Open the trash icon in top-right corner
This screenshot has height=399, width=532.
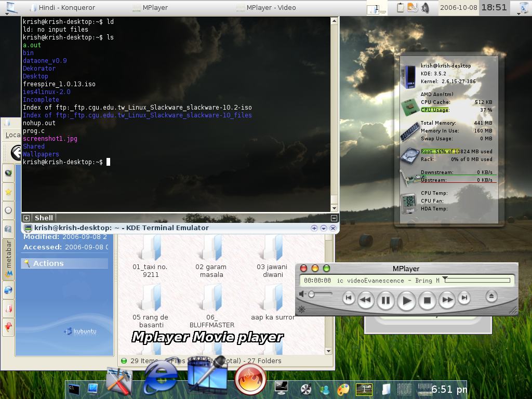click(525, 7)
